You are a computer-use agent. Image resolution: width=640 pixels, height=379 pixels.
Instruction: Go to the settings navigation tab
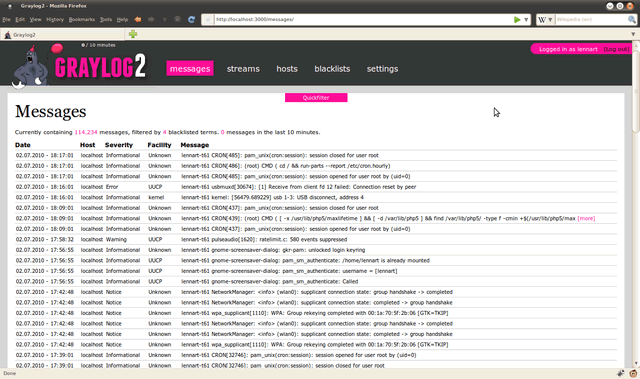point(382,69)
